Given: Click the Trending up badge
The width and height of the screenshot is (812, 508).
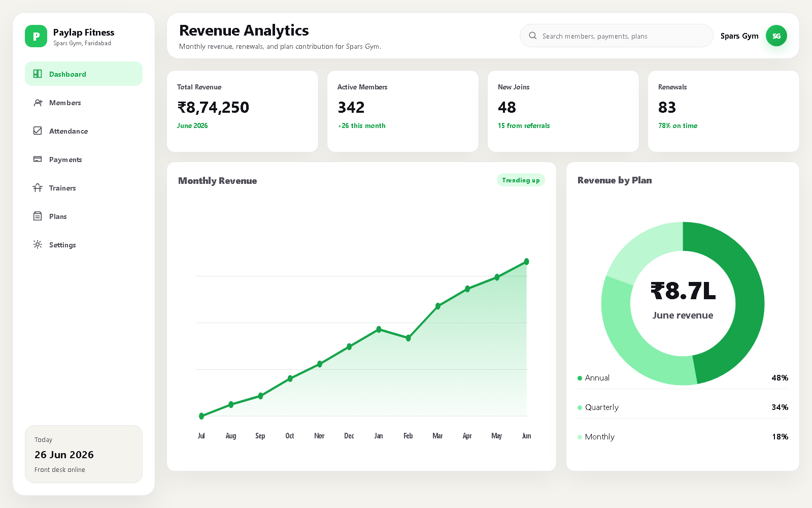Looking at the screenshot, I should tap(521, 180).
